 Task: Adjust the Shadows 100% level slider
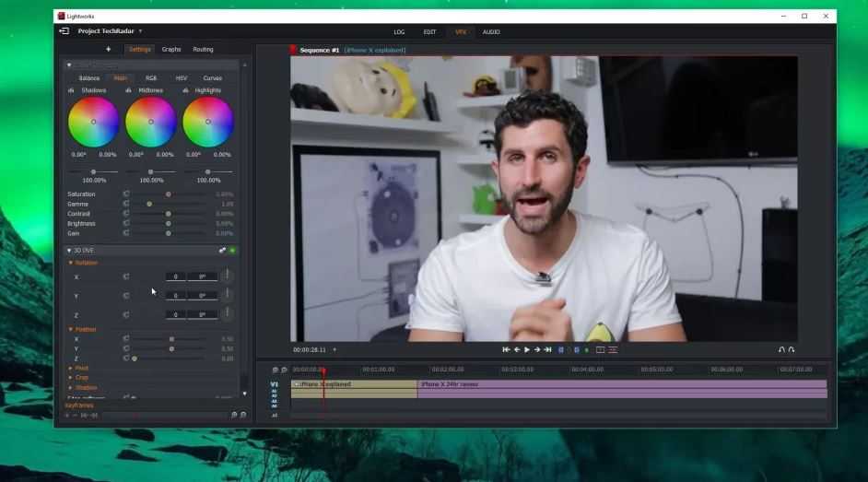click(93, 172)
